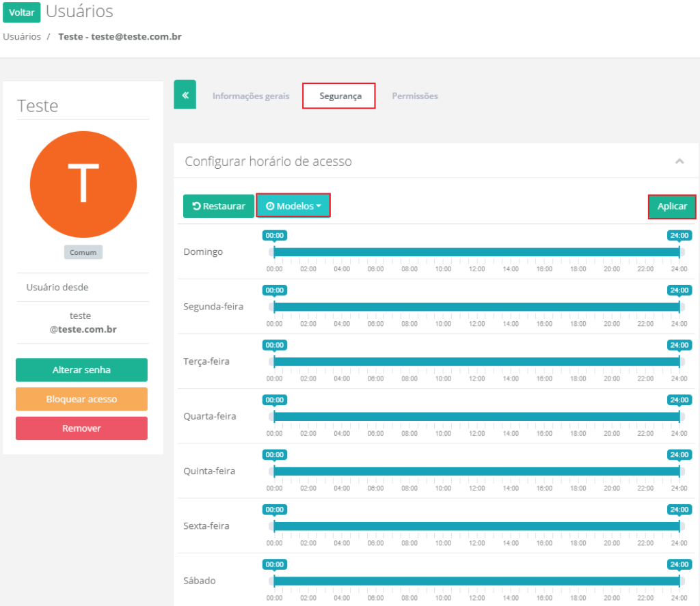Click the Aplicar button

[x=672, y=206]
